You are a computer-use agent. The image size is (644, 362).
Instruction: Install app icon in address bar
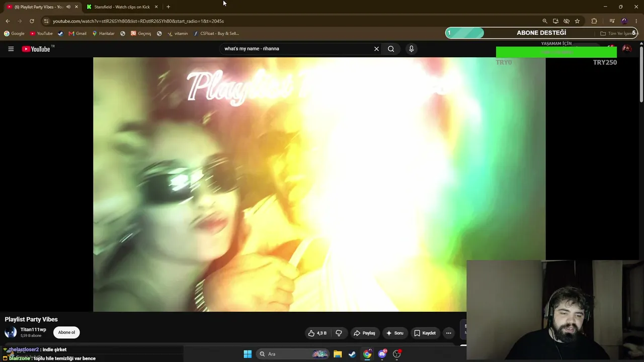(x=555, y=21)
